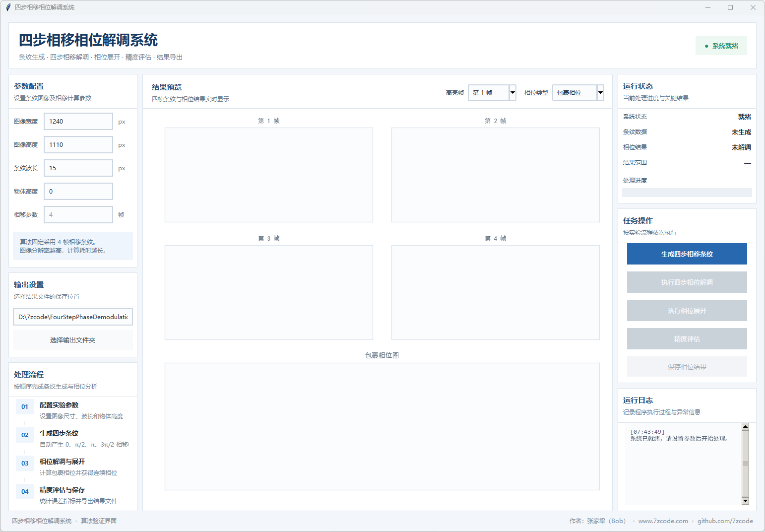Maximize the application window

click(730, 7)
